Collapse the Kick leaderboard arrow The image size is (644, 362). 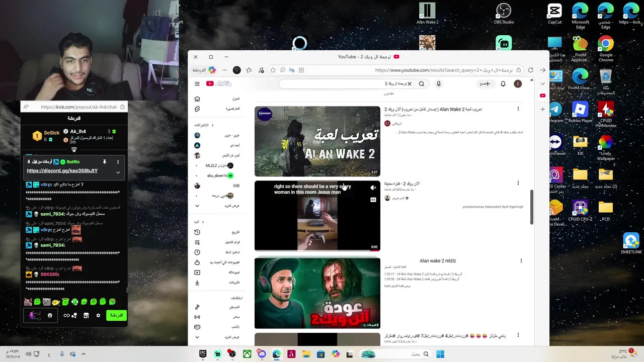pyautogui.click(x=74, y=150)
